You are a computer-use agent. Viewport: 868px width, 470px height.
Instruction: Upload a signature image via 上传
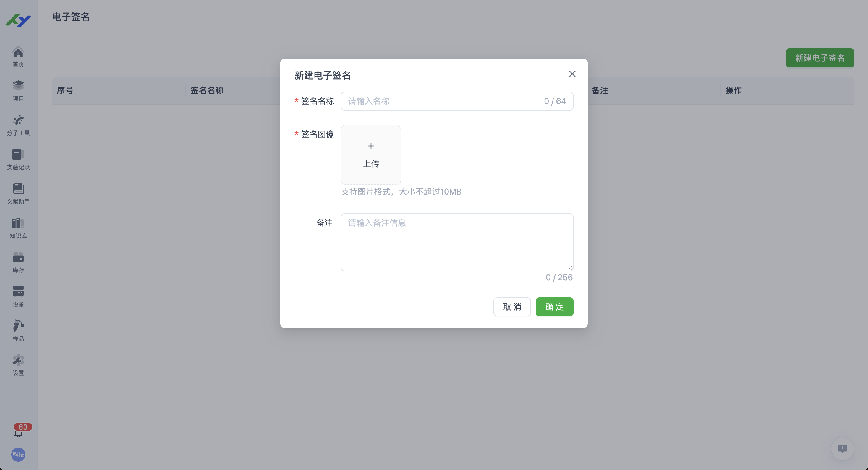371,155
